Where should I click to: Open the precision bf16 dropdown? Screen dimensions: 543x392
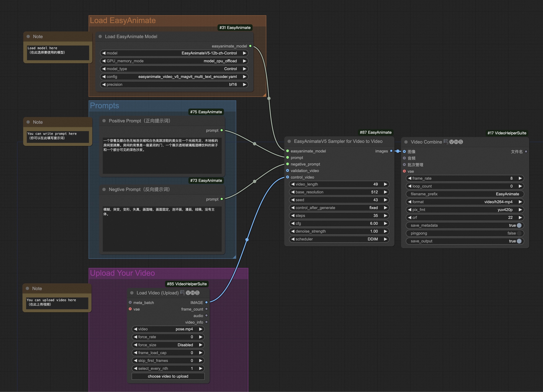pyautogui.click(x=174, y=84)
